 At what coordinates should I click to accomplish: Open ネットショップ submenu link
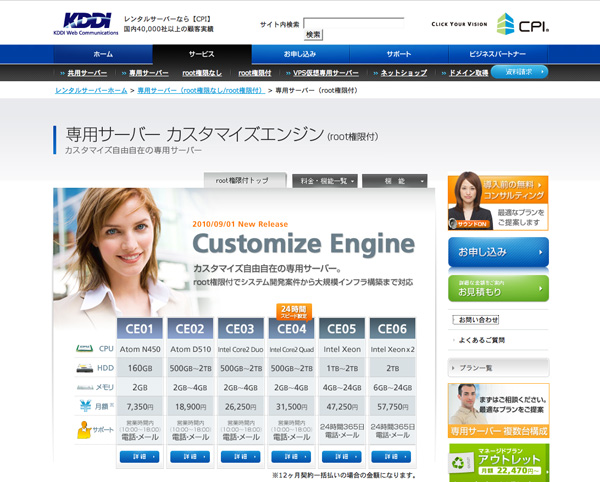point(404,73)
